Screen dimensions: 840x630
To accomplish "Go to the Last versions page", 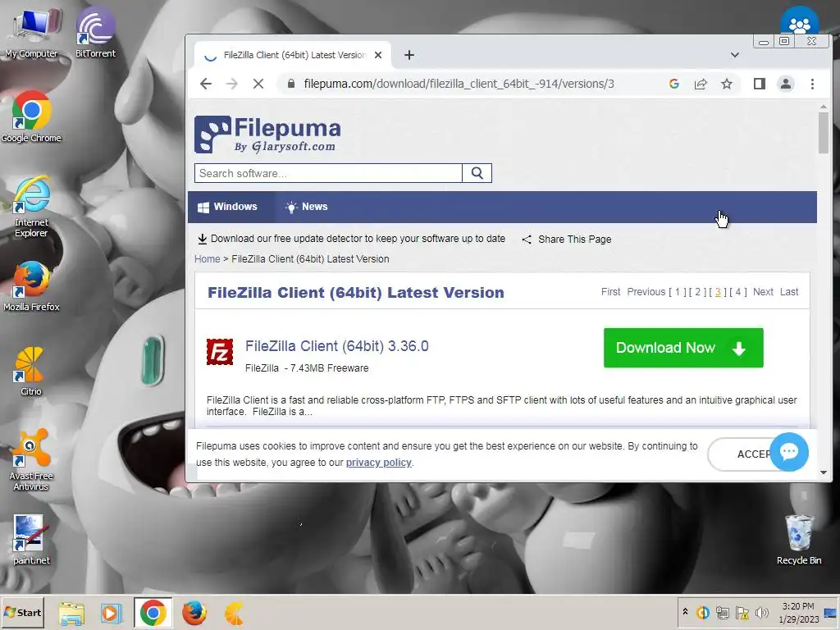I will pyautogui.click(x=789, y=292).
